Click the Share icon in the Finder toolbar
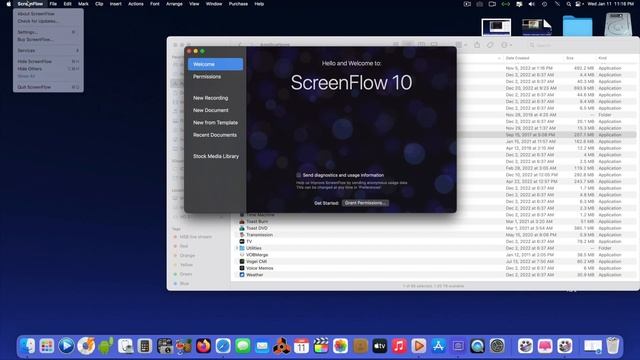The height and width of the screenshot is (360, 640). (477, 45)
